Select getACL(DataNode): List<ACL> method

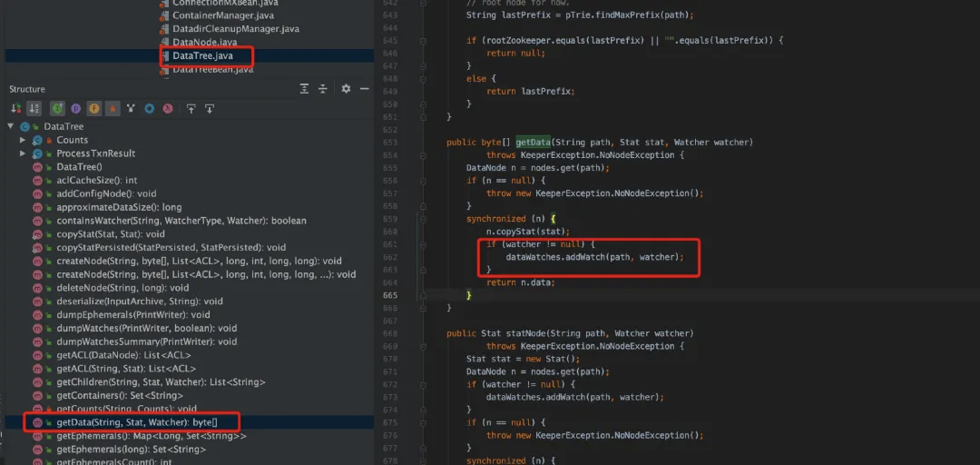pos(123,355)
